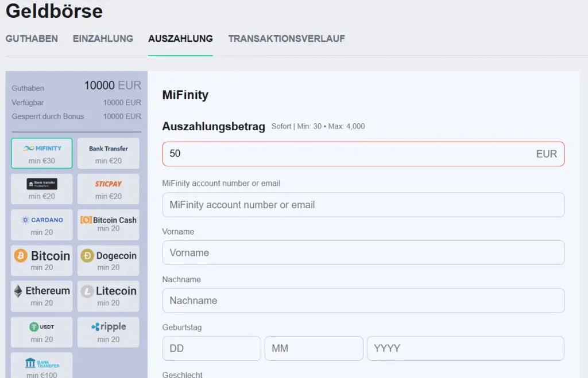
Task: Click the Geldbörse page title
Action: [x=54, y=10]
